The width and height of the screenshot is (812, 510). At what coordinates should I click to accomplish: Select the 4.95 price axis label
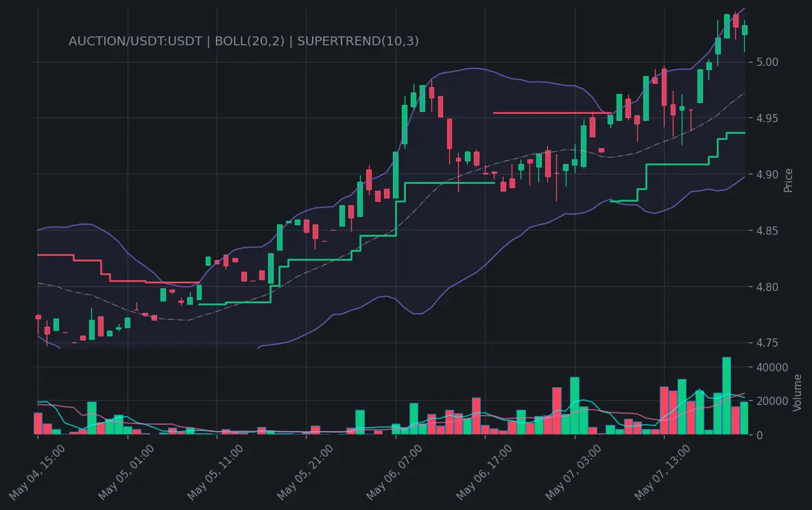point(767,118)
